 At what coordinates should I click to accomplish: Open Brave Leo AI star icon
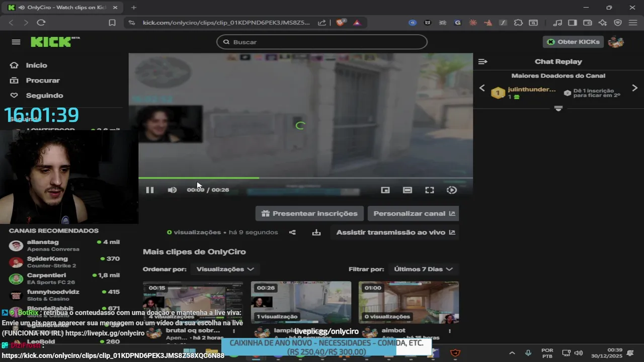point(603,23)
